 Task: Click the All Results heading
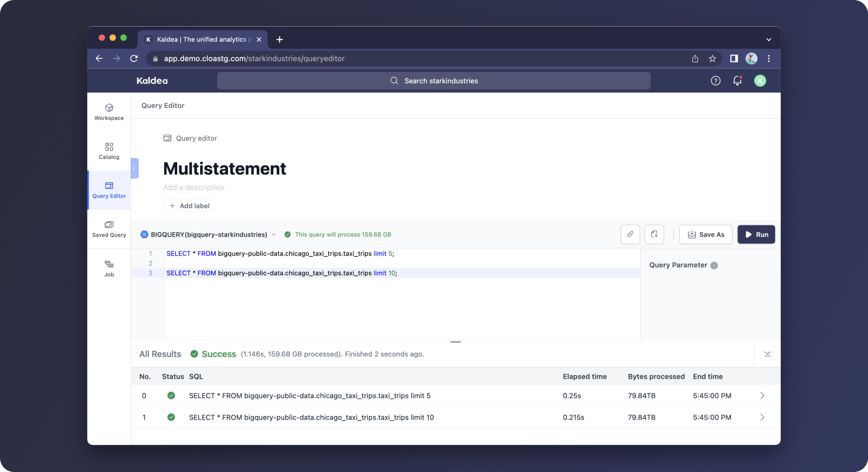(160, 354)
